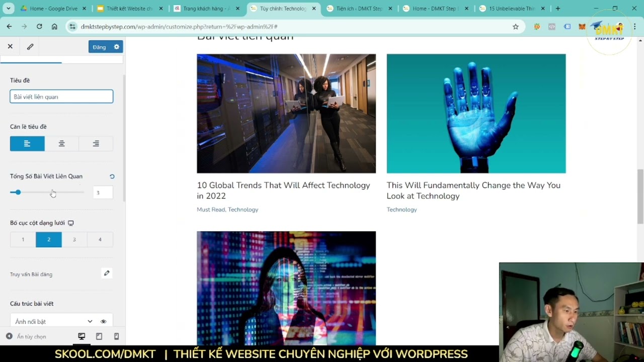Viewport: 644px width, 362px height.
Task: Switch to mobile preview mode
Action: click(116, 336)
